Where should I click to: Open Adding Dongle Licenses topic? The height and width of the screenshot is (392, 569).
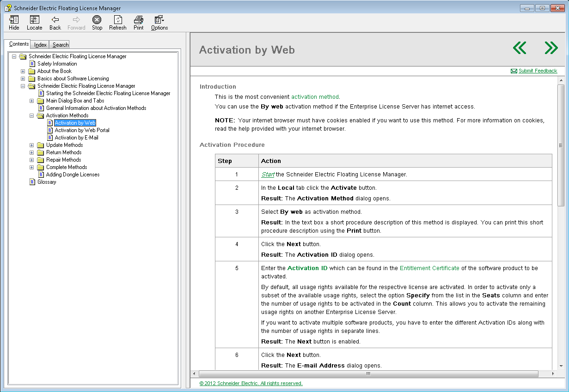(73, 175)
